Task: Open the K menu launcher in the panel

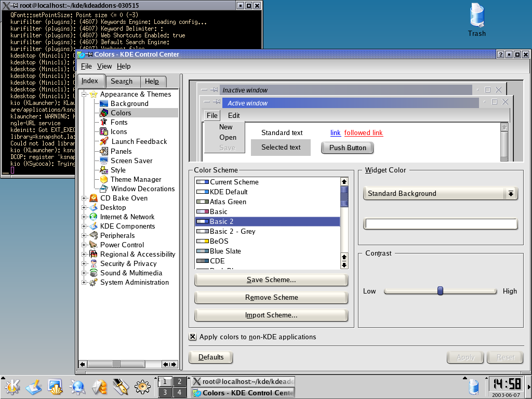Action: pyautogui.click(x=11, y=387)
